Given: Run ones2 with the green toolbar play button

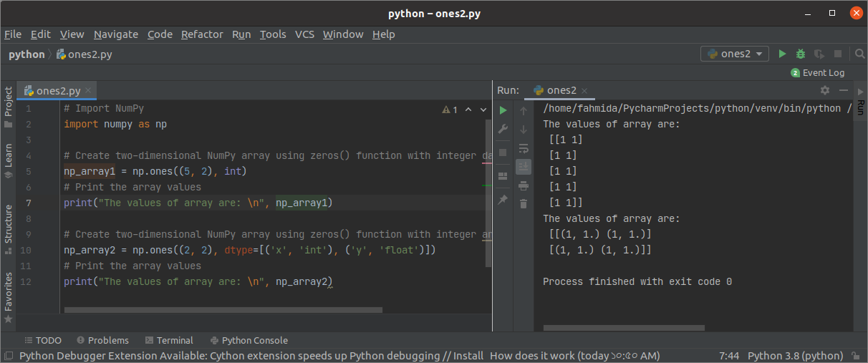Looking at the screenshot, I should pyautogui.click(x=782, y=54).
